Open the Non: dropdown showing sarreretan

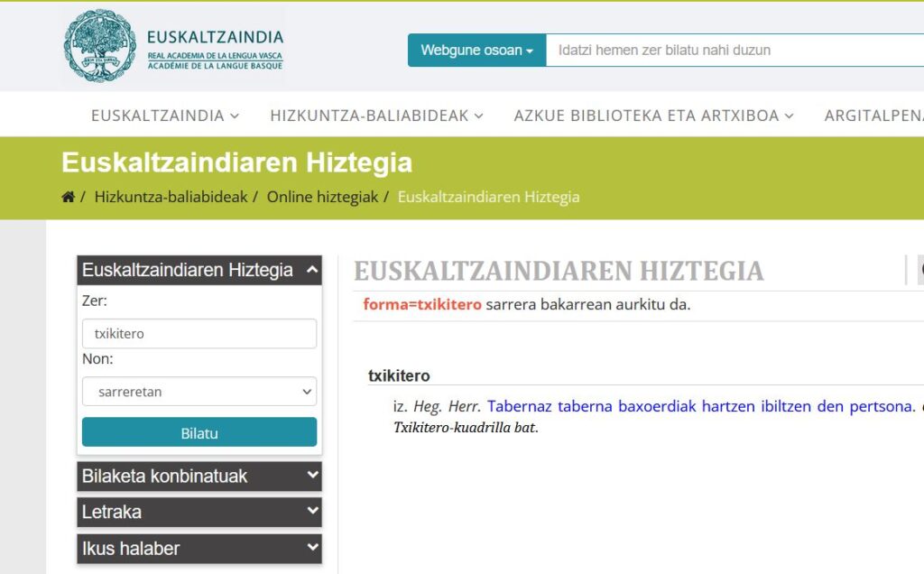tap(199, 392)
